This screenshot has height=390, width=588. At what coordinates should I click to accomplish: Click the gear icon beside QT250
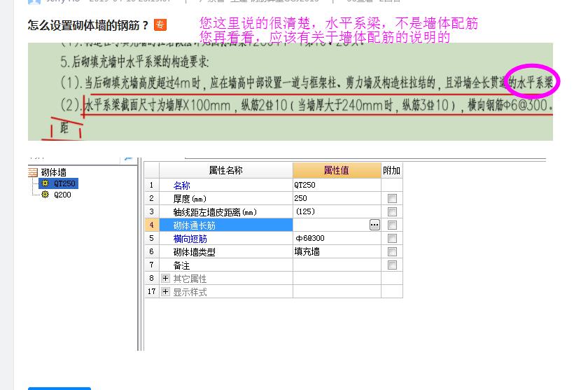tap(45, 183)
